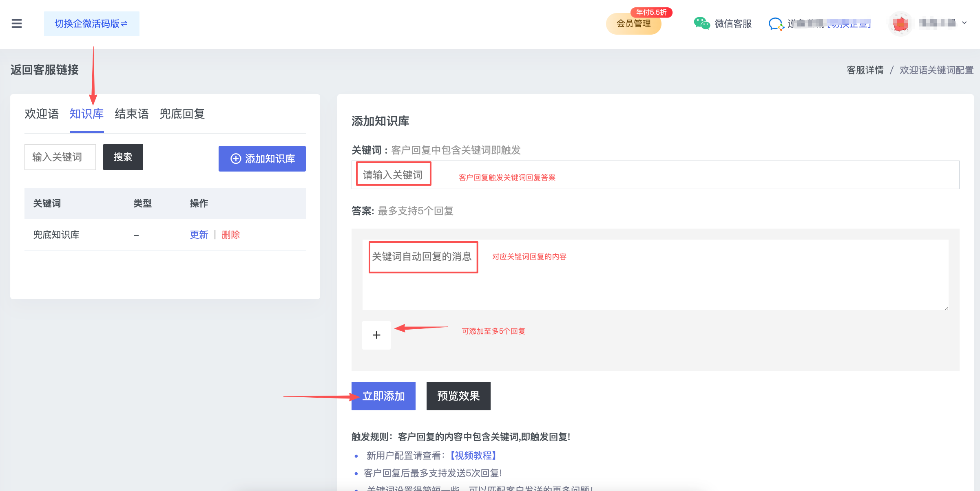Click the blurred enterprise name text
The height and width of the screenshot is (491, 980).
(x=829, y=24)
